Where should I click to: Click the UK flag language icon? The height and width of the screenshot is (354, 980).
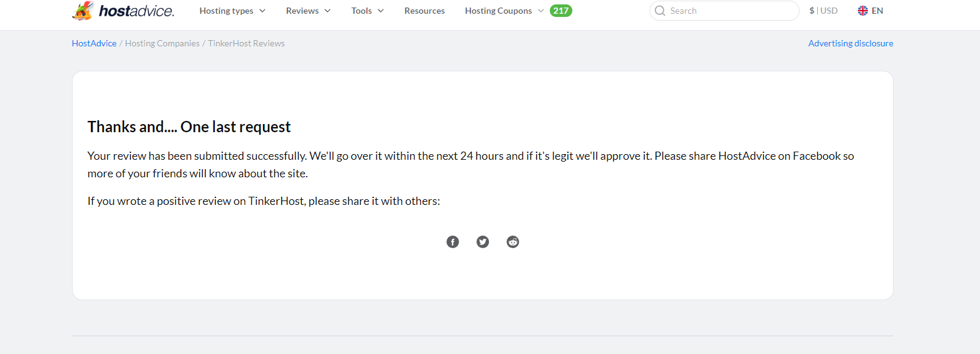pos(863,11)
